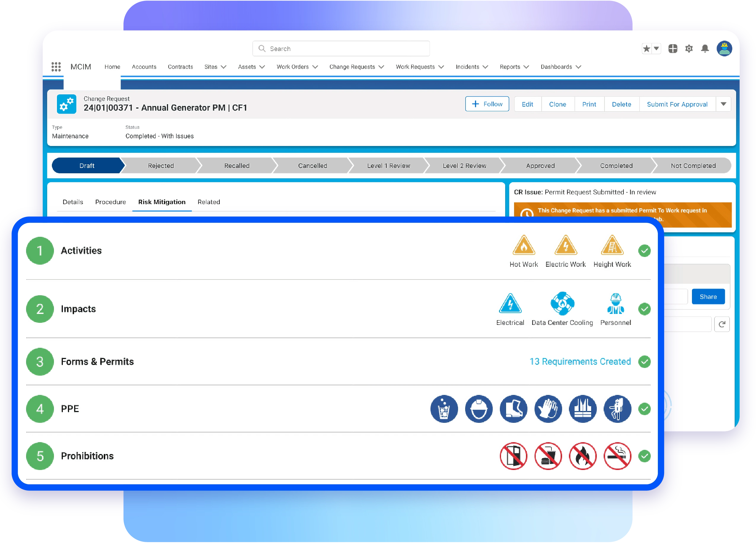Viewport: 756px width, 543px height.
Task: Switch to the Procedure tab
Action: pyautogui.click(x=110, y=202)
